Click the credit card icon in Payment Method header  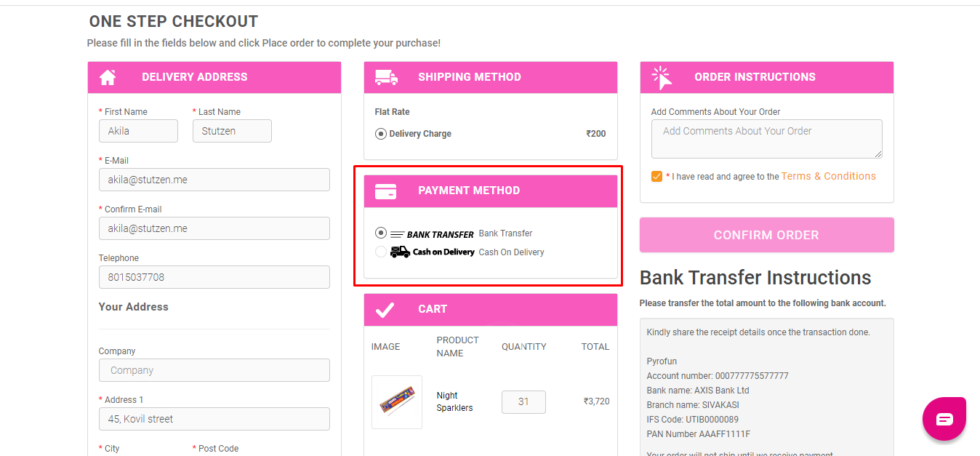(385, 191)
